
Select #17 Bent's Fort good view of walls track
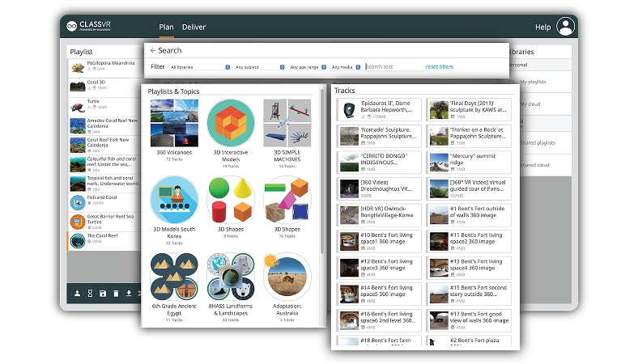coord(469,320)
